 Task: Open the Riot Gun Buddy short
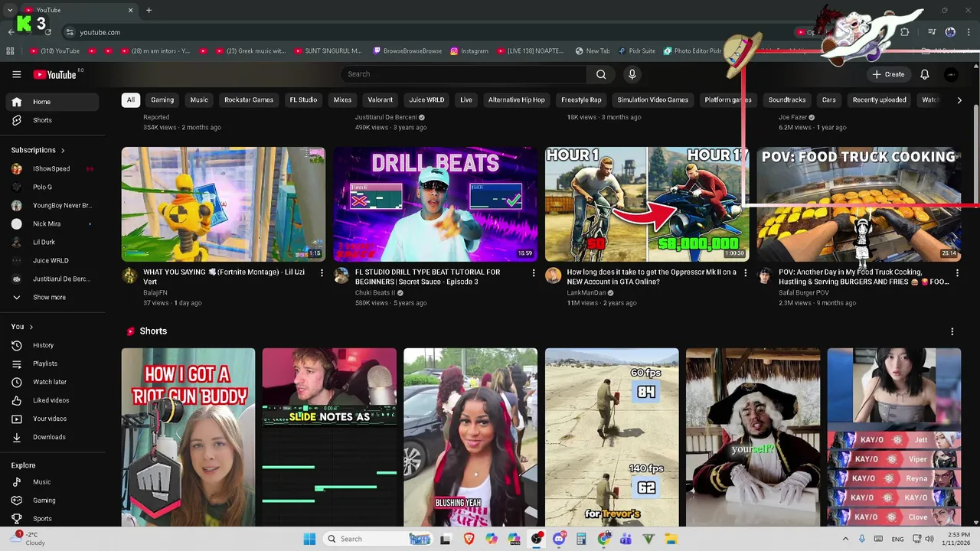point(188,437)
